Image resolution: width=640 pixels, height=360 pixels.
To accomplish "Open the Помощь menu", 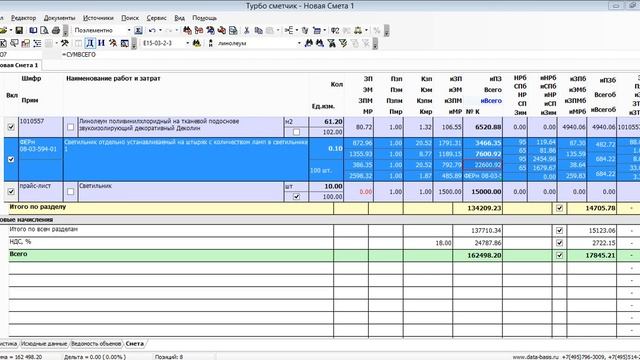I will [x=204, y=18].
